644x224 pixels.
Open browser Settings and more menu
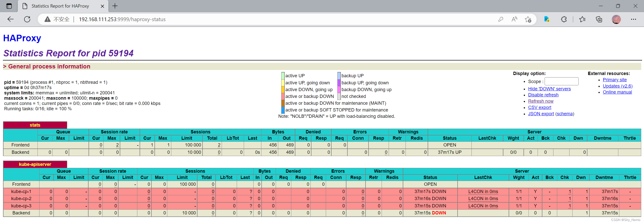[633, 19]
